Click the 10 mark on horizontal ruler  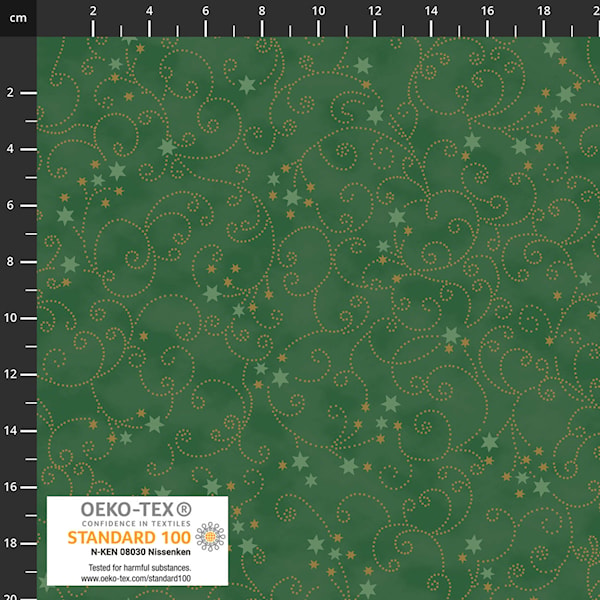pos(318,11)
